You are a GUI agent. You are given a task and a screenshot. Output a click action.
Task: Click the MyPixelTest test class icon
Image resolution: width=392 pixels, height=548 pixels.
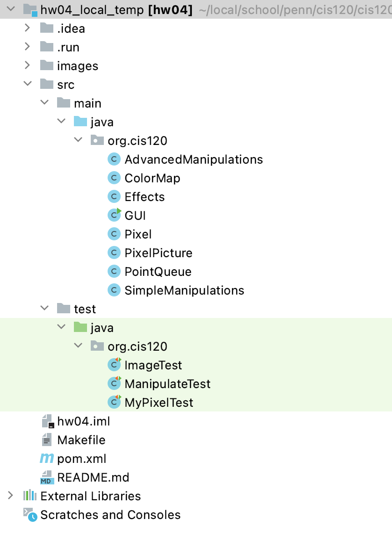click(x=114, y=402)
